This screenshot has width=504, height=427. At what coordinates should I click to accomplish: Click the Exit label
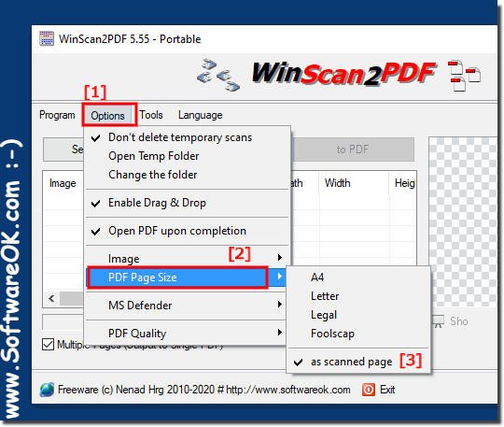(x=387, y=390)
